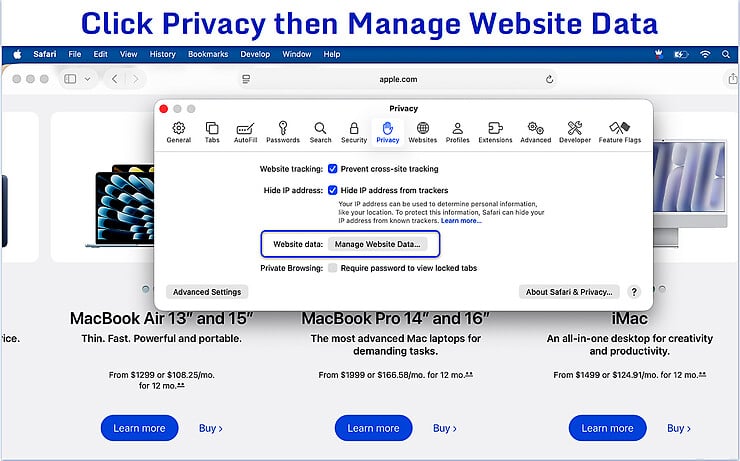
Task: Click the Safari sidebar toggle icon
Action: point(70,79)
